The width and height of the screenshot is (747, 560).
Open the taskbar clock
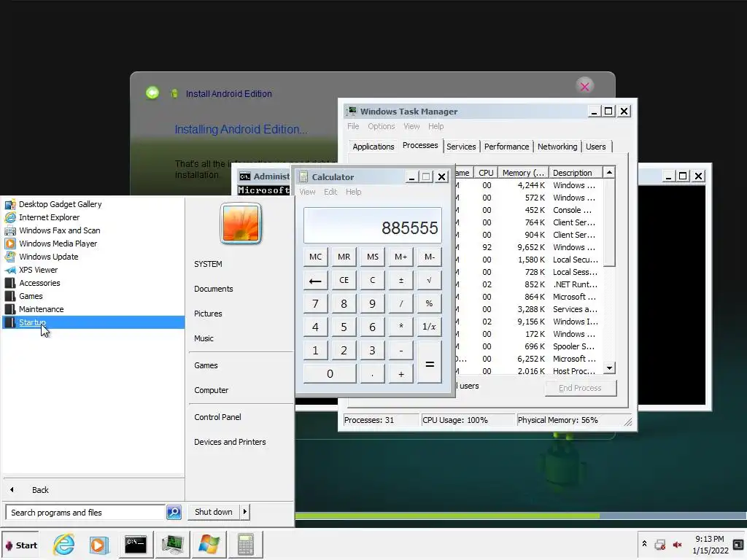pyautogui.click(x=710, y=545)
